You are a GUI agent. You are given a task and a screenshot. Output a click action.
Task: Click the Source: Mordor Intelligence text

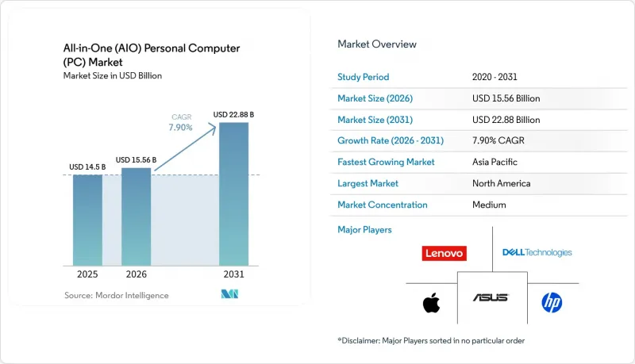coord(116,295)
